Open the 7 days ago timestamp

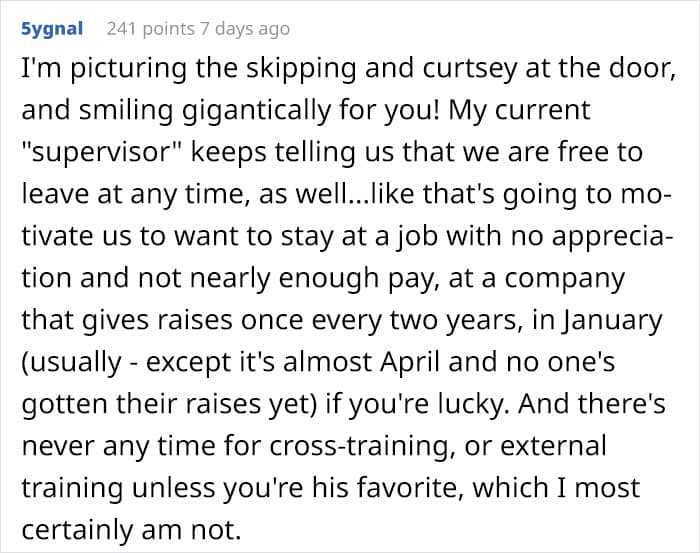tap(245, 29)
